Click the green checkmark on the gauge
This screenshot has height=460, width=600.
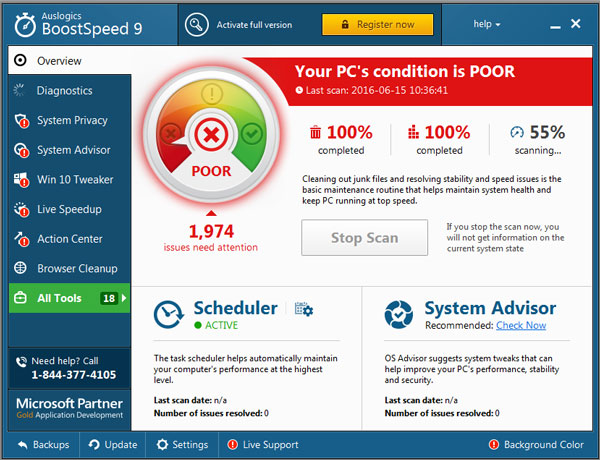tap(251, 134)
